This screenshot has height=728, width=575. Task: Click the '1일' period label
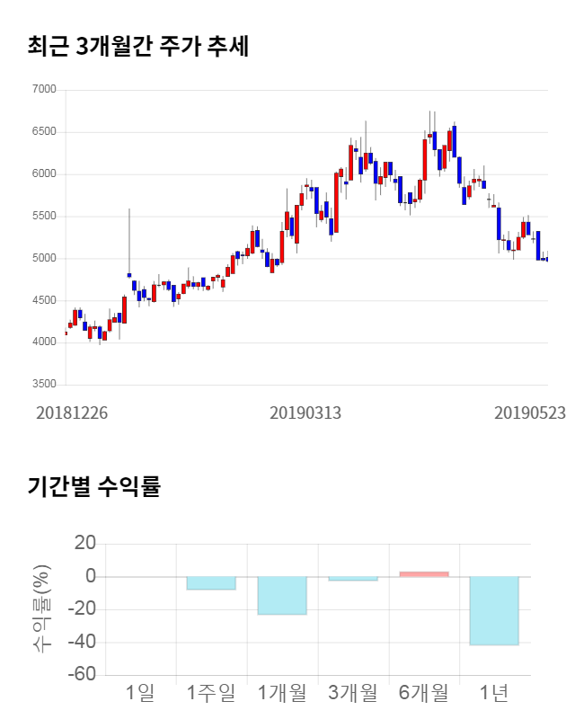tap(140, 693)
